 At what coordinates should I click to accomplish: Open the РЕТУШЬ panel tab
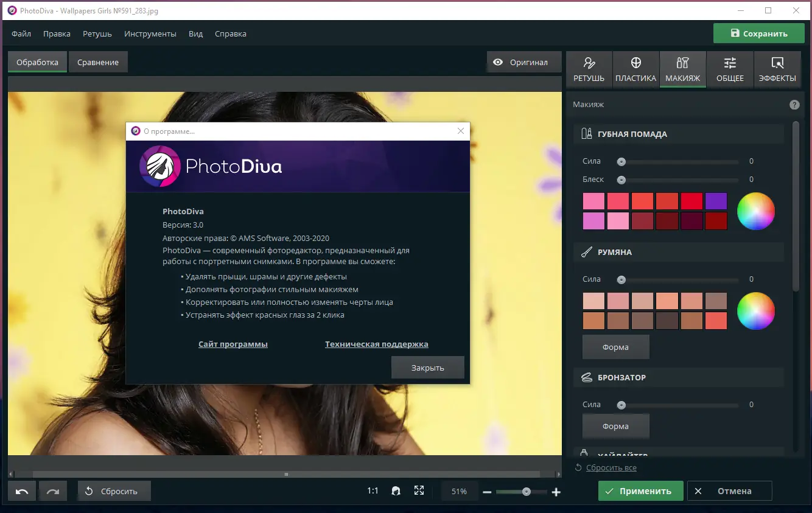[x=589, y=69]
